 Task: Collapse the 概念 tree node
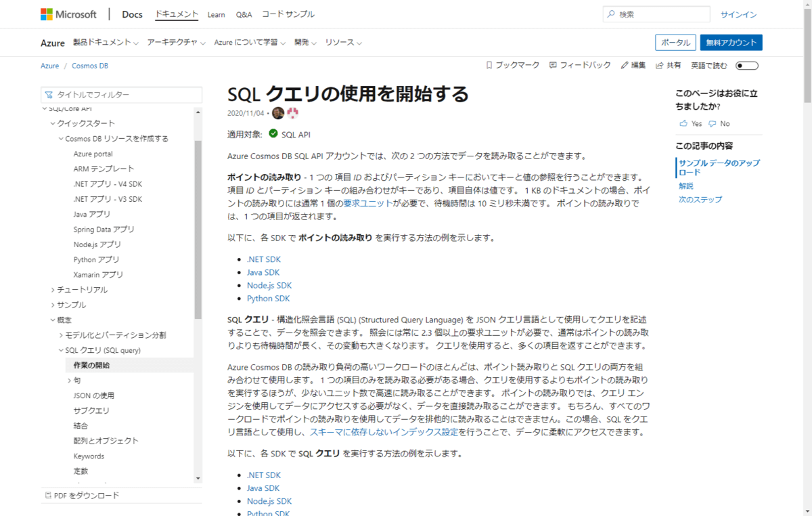[53, 320]
